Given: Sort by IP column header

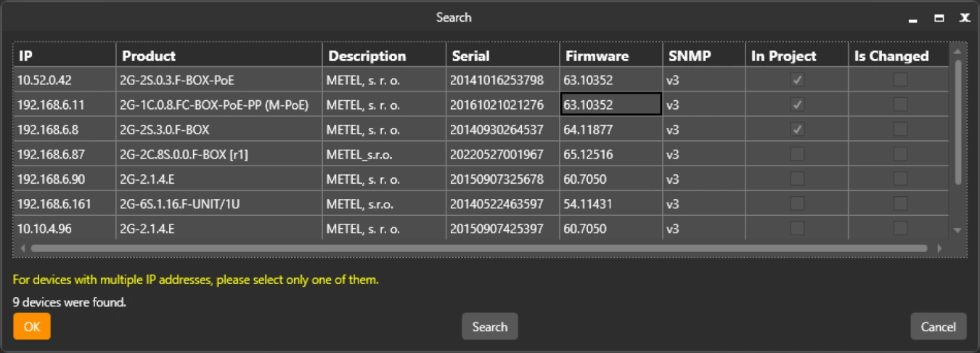Looking at the screenshot, I should [64, 56].
